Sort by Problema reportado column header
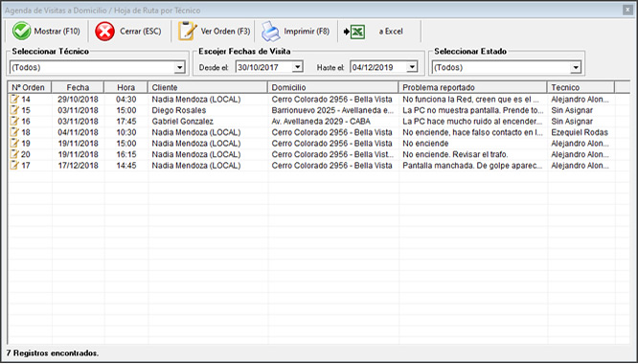The image size is (638, 364). (x=473, y=87)
